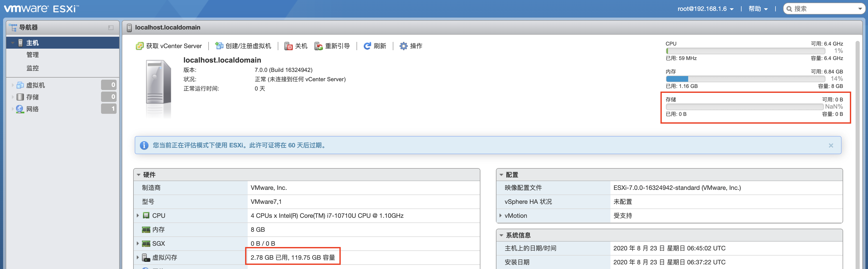Click the networking globe icon in the navigator

(20, 109)
